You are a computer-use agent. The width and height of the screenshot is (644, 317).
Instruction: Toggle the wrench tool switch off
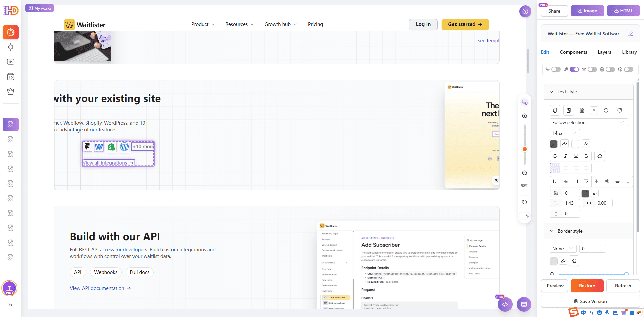[x=574, y=69]
